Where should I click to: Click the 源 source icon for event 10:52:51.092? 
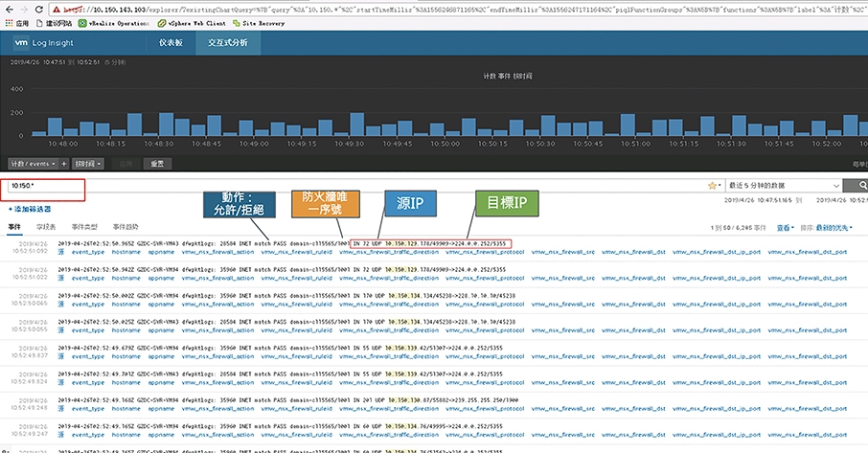pos(61,252)
